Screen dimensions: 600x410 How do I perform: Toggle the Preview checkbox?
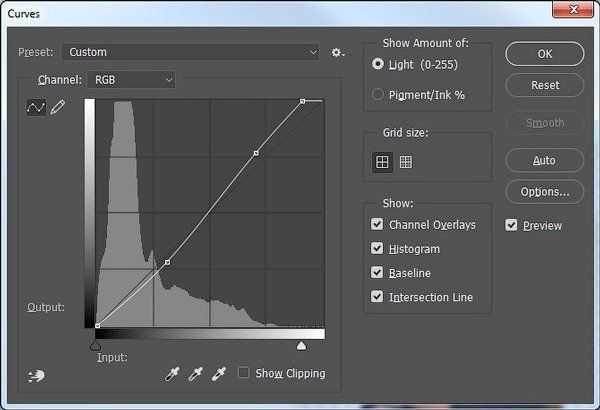(511, 225)
